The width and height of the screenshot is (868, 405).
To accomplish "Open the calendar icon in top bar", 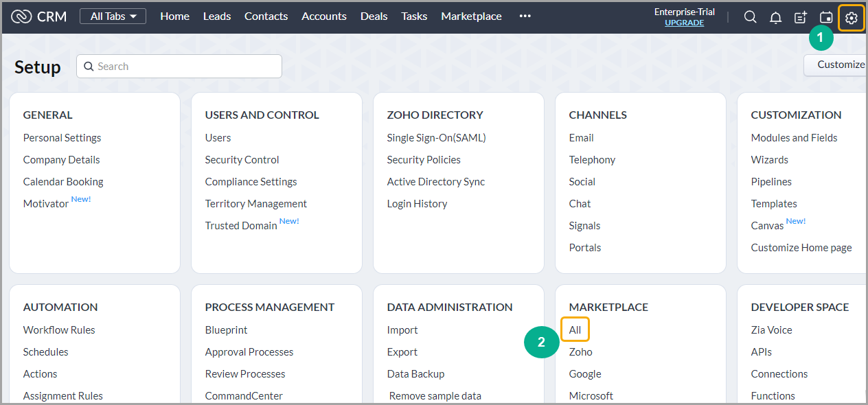I will coord(826,18).
